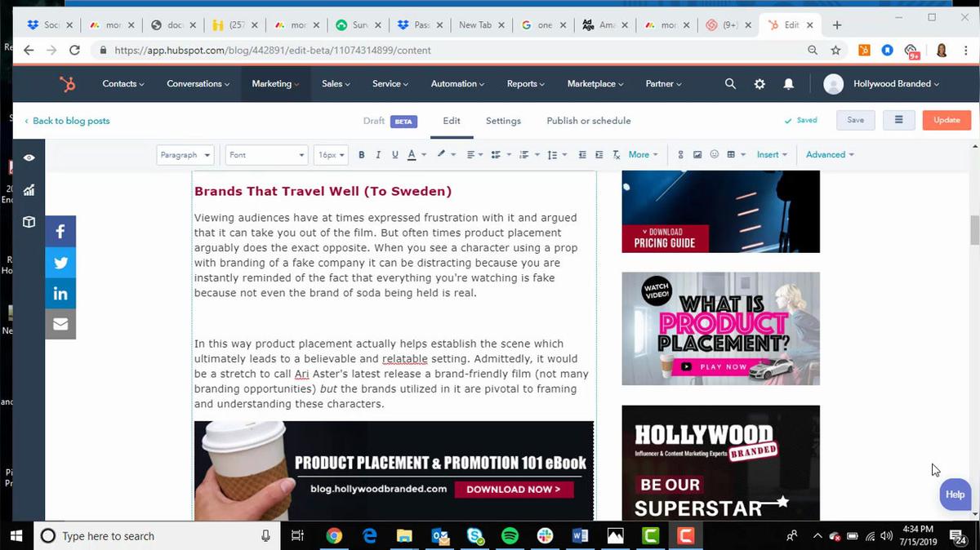
Task: Click the Download Pricing Guide banner
Action: (720, 211)
